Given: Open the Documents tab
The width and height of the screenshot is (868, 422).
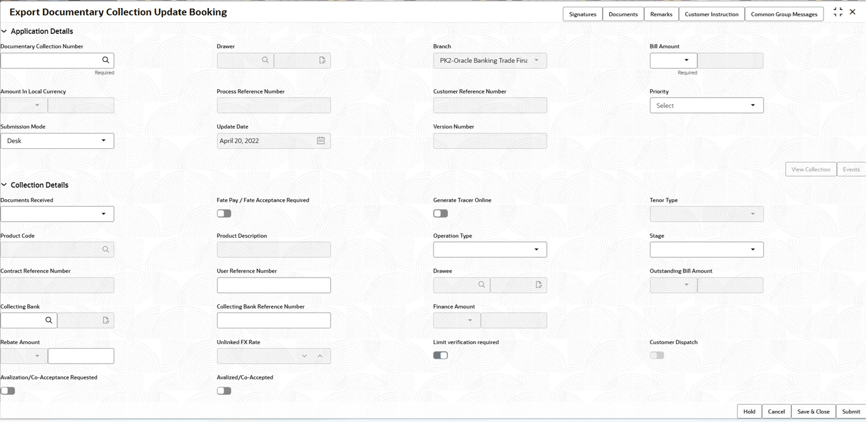Looking at the screenshot, I should click(x=623, y=14).
